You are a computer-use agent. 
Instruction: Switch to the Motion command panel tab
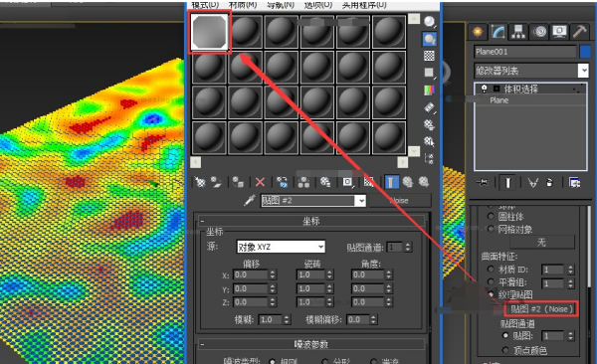pyautogui.click(x=539, y=32)
